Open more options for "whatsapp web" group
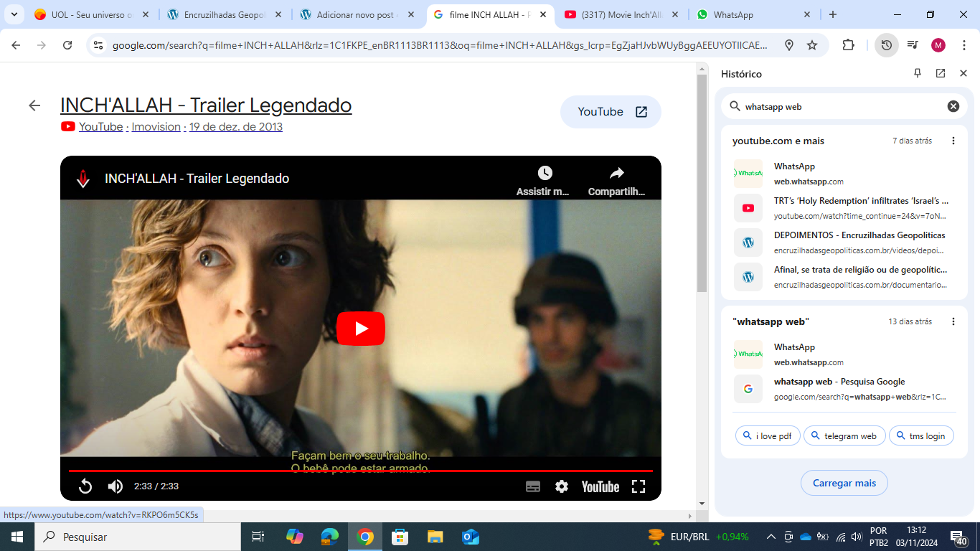The width and height of the screenshot is (980, 551). tap(953, 321)
